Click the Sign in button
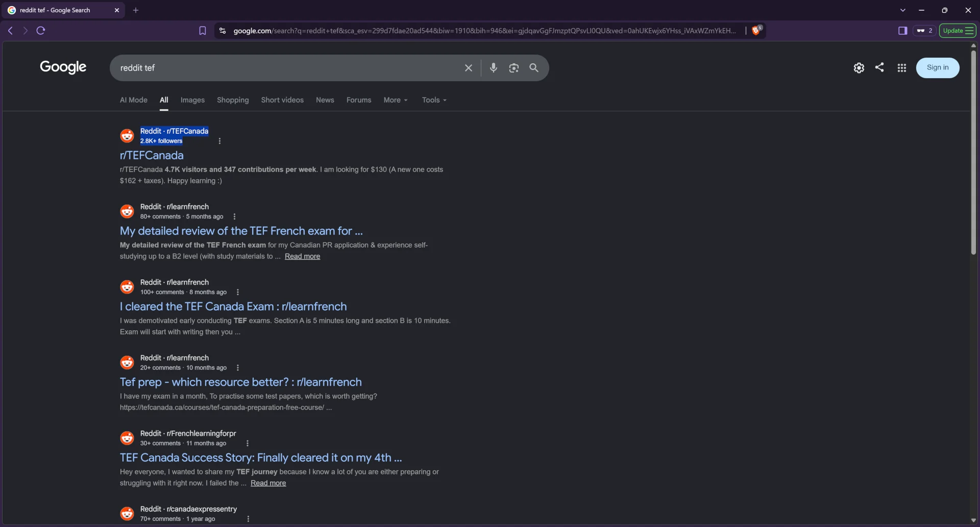 click(938, 67)
